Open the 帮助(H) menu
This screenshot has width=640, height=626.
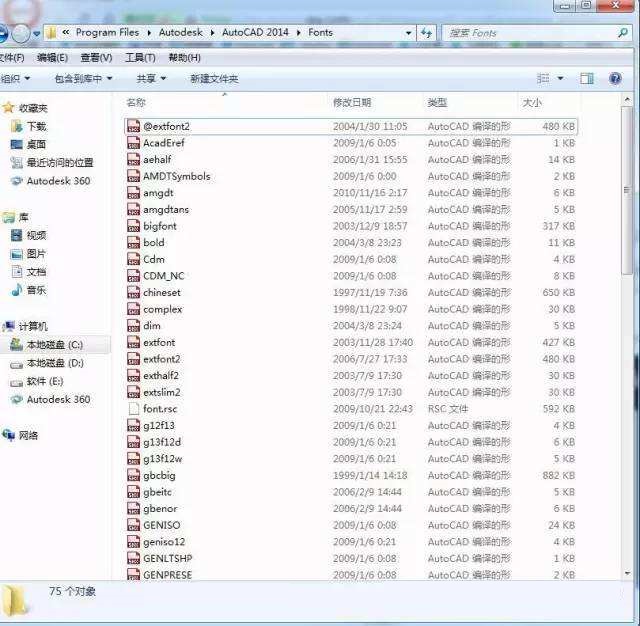[x=184, y=58]
